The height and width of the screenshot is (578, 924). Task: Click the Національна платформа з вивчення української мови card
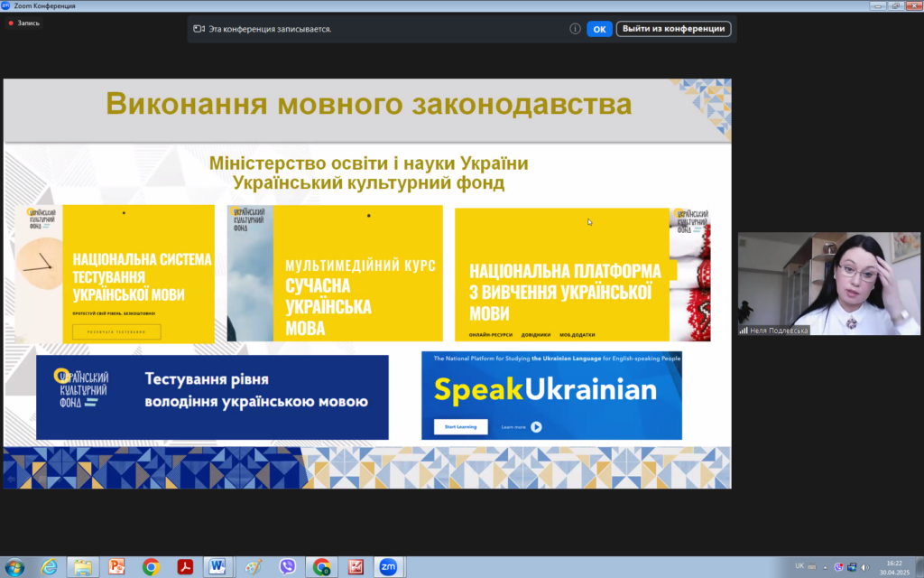pos(583,275)
